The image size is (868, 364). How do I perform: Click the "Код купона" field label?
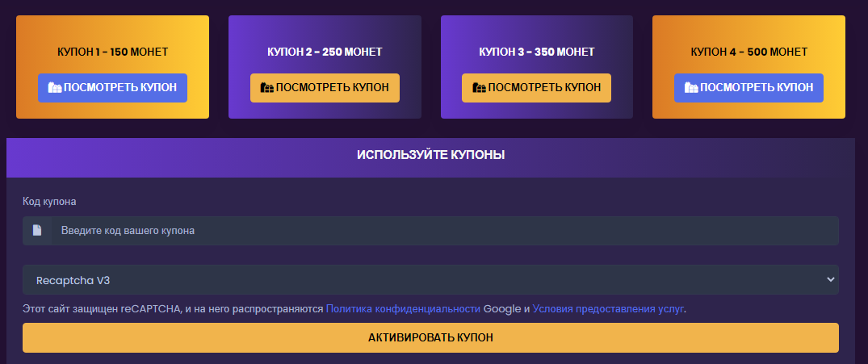49,202
